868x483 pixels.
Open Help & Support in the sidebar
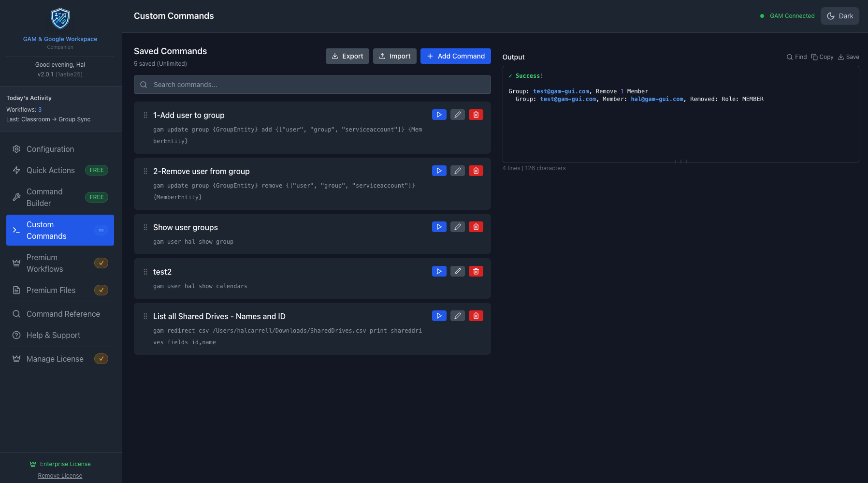[x=60, y=335]
